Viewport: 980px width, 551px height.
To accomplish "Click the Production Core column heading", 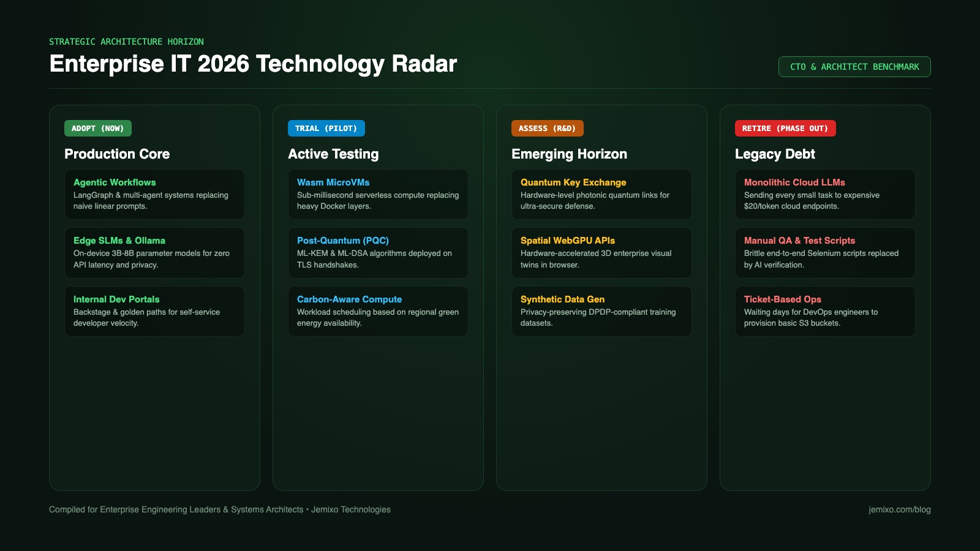I will click(117, 154).
